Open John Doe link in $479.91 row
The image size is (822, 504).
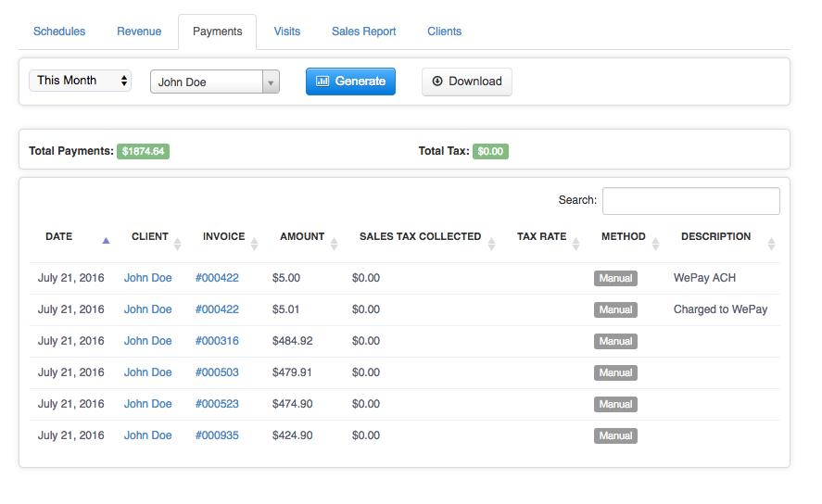point(148,372)
